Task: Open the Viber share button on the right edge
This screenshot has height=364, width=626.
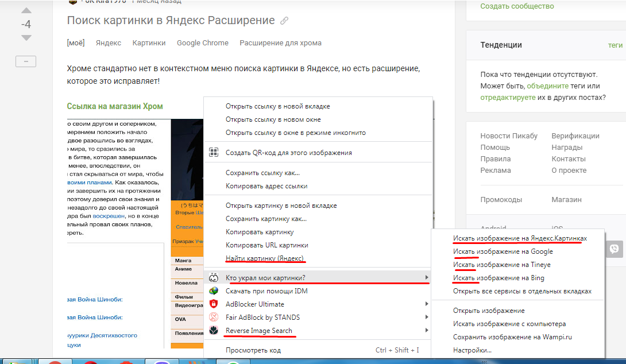Action: coord(614,249)
